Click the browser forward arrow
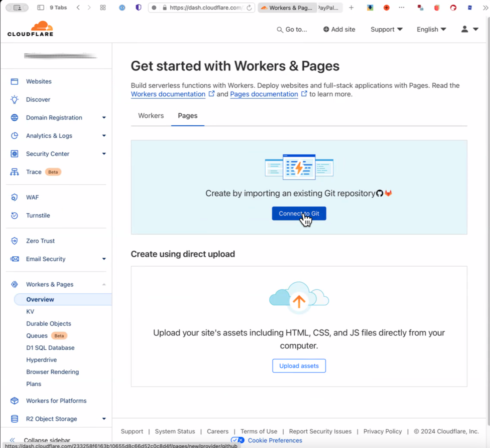This screenshot has height=448, width=490. coord(89,8)
